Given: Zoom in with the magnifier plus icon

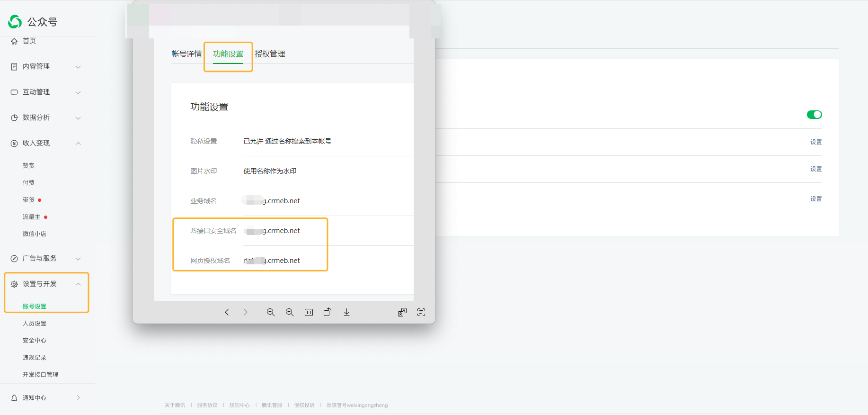Looking at the screenshot, I should 290,312.
